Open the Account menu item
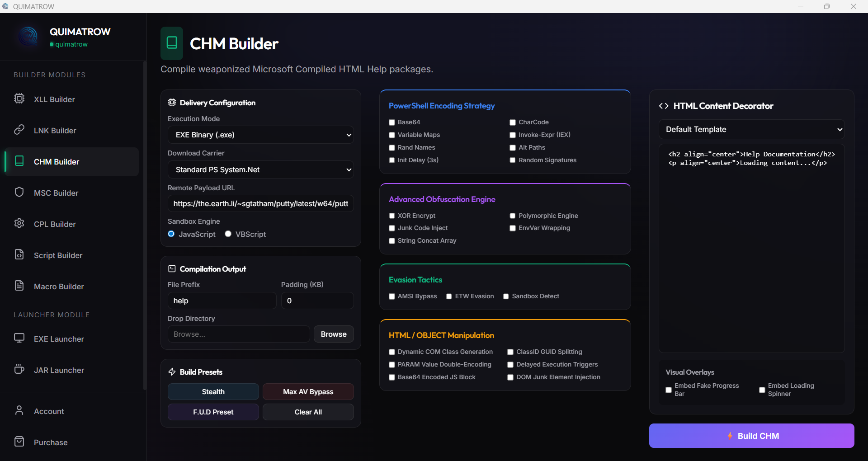Image resolution: width=868 pixels, height=461 pixels. [49, 411]
